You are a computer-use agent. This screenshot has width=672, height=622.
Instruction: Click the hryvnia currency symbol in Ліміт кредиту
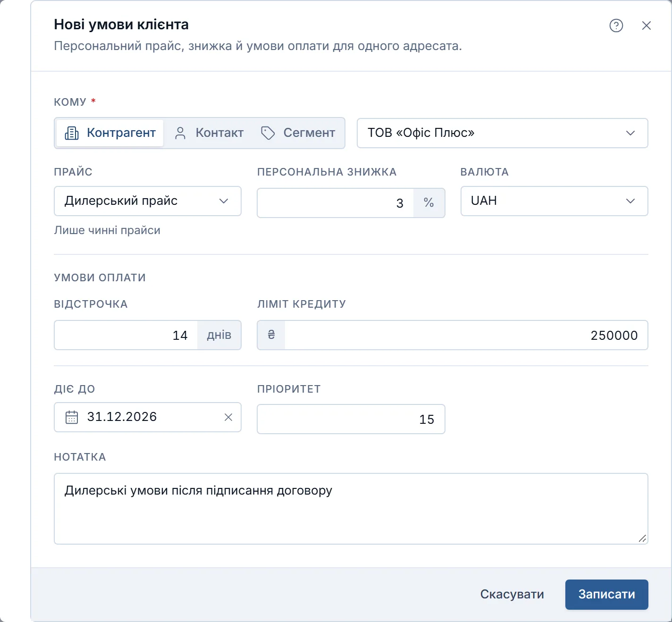coord(271,335)
